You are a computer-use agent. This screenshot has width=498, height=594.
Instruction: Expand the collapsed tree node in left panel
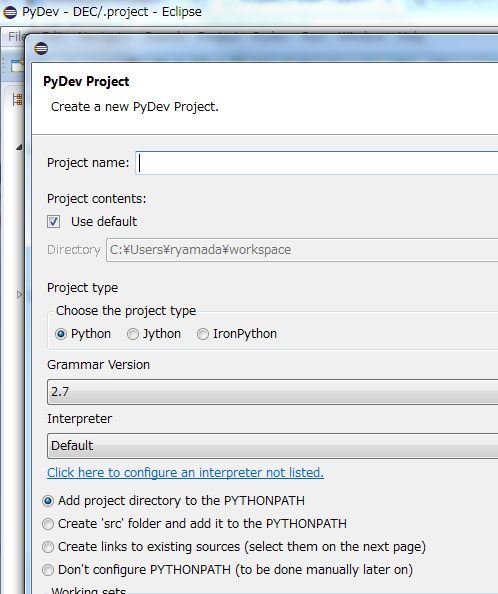[19, 294]
